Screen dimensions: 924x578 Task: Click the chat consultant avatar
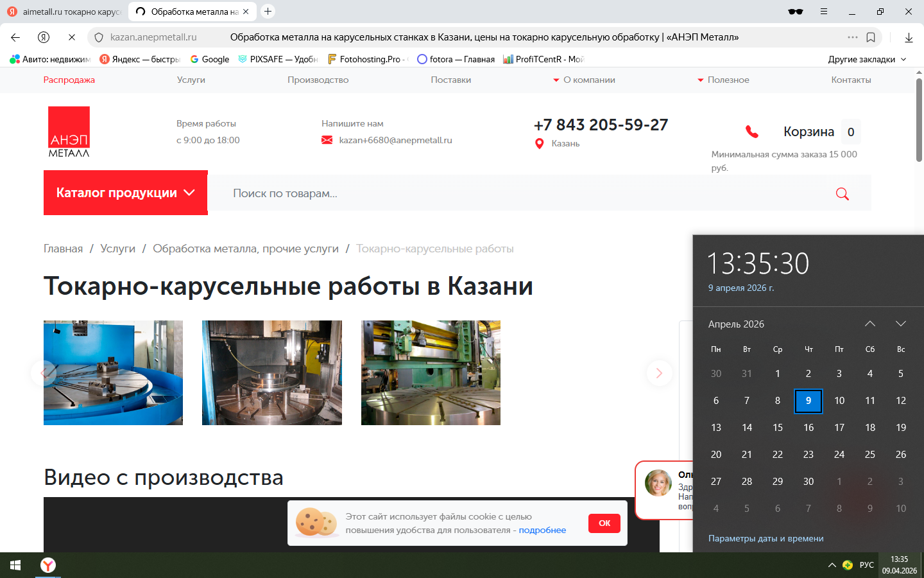point(658,483)
